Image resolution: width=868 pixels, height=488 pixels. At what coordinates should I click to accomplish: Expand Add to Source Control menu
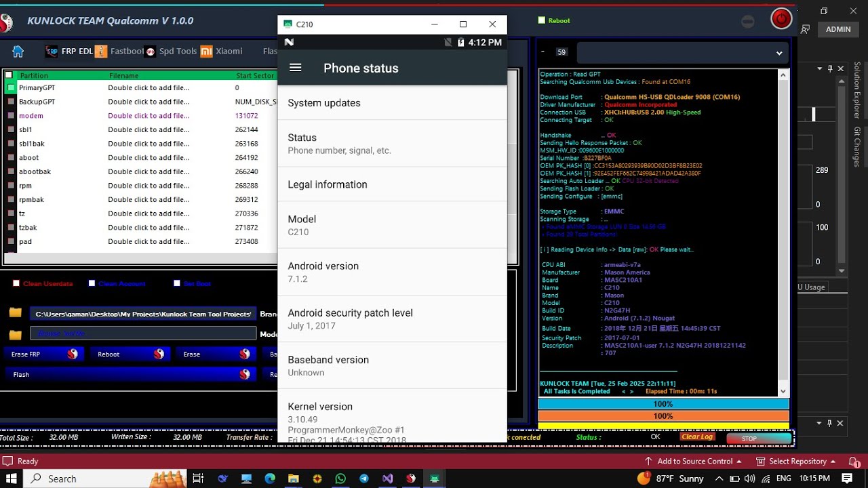tap(693, 461)
